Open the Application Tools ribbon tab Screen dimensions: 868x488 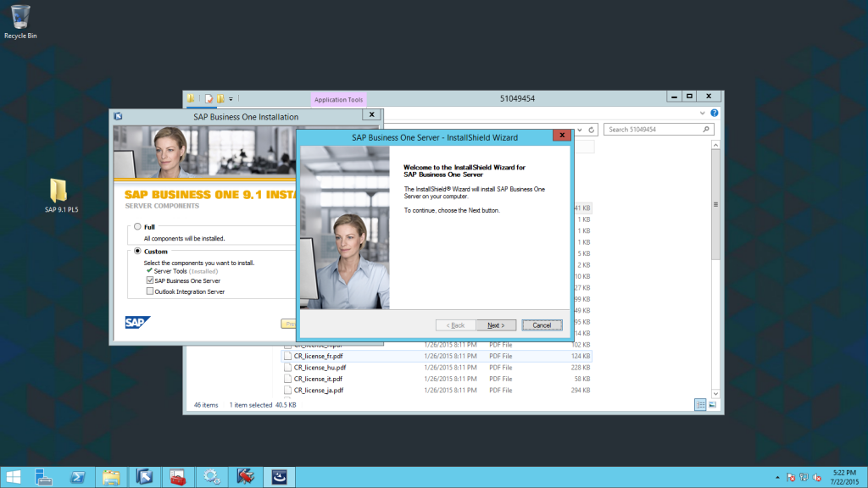click(x=338, y=100)
